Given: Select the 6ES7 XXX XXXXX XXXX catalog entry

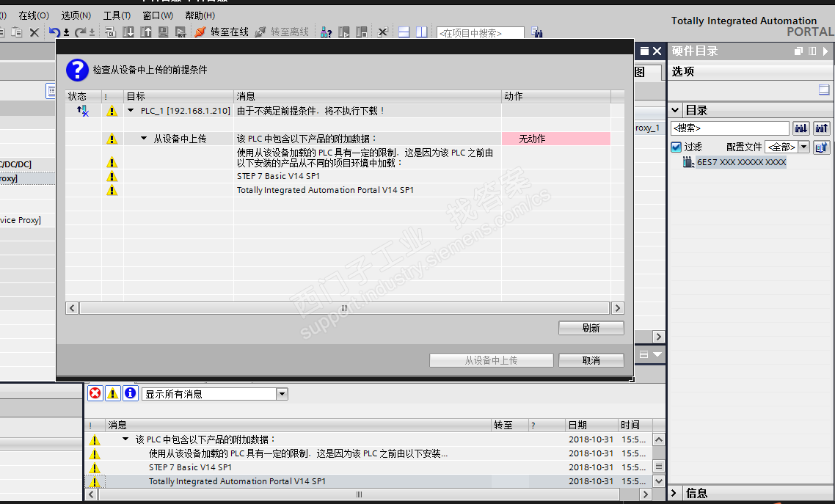Looking at the screenshot, I should (x=741, y=162).
